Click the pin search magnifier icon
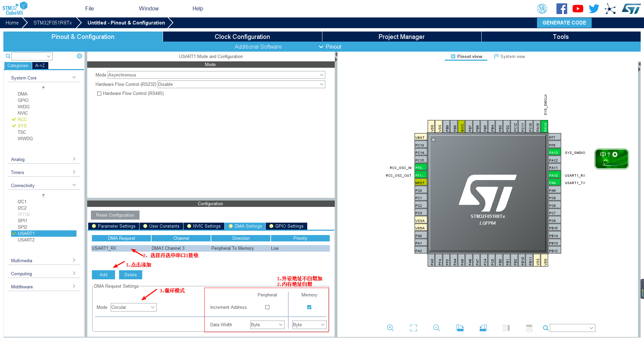 tap(546, 328)
